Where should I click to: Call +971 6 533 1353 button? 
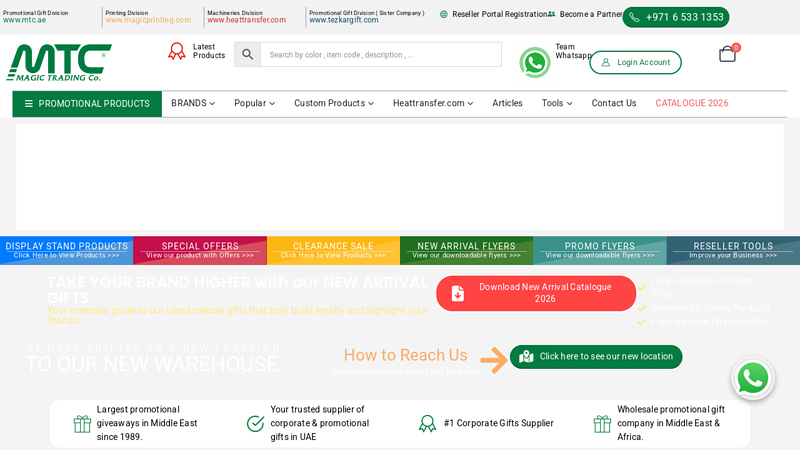[x=676, y=17]
